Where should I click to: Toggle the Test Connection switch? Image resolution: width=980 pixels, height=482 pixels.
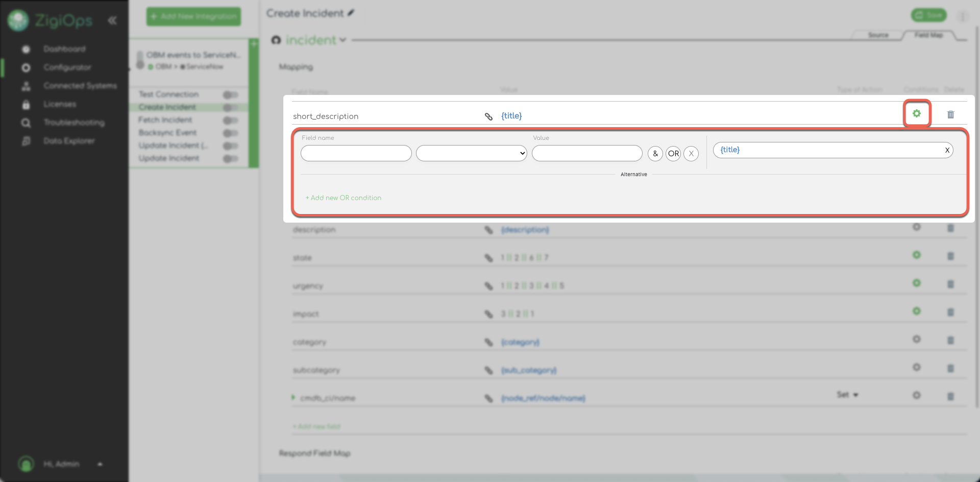(230, 94)
